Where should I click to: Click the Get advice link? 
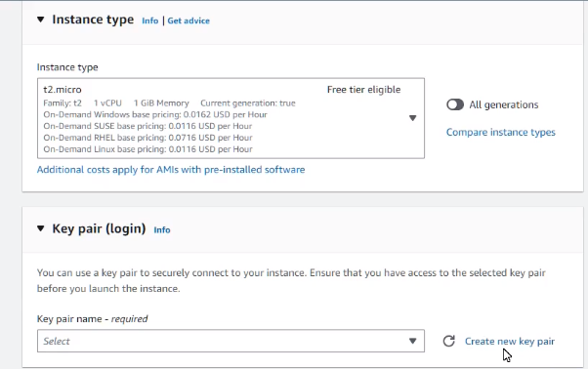189,20
